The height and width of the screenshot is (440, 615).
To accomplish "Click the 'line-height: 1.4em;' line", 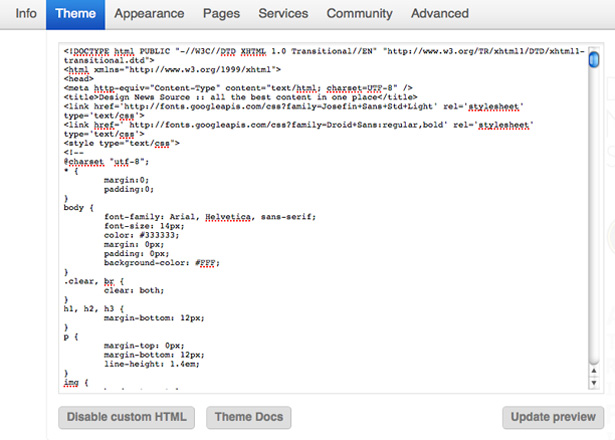I will 151,364.
